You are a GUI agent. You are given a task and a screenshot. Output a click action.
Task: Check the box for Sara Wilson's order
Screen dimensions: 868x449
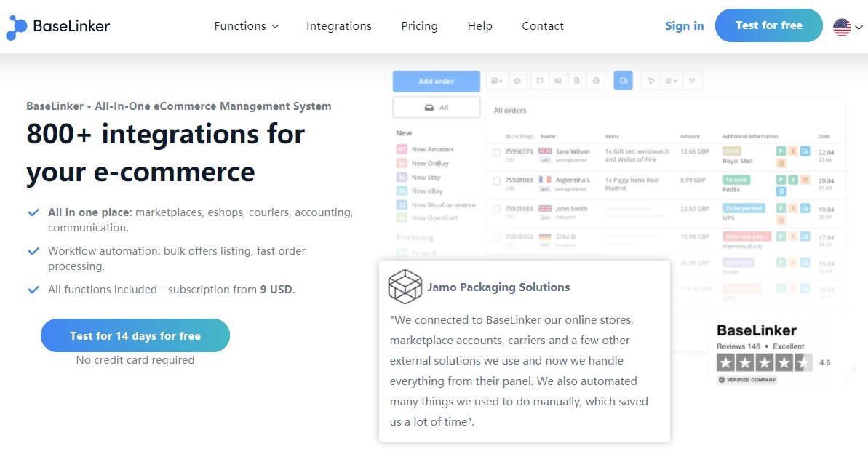pyautogui.click(x=496, y=153)
